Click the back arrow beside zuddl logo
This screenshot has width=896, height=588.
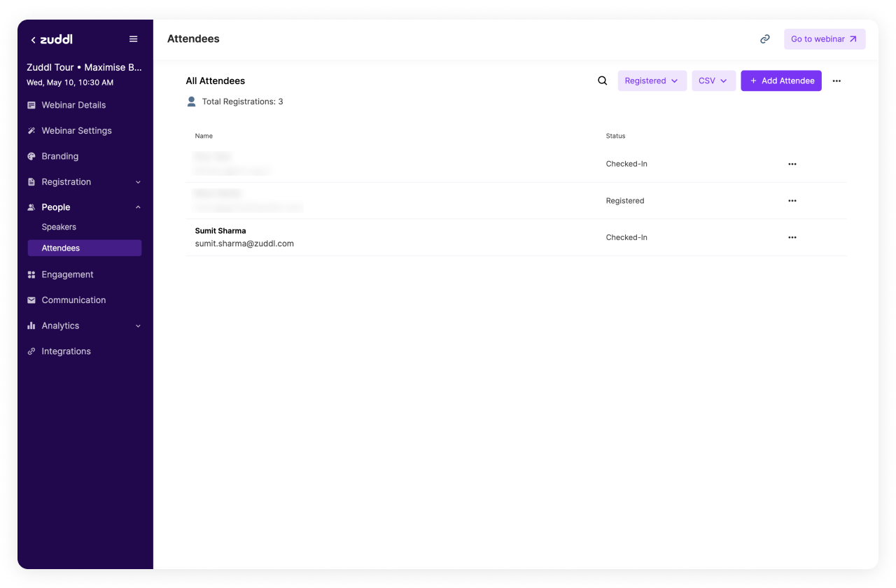(33, 40)
